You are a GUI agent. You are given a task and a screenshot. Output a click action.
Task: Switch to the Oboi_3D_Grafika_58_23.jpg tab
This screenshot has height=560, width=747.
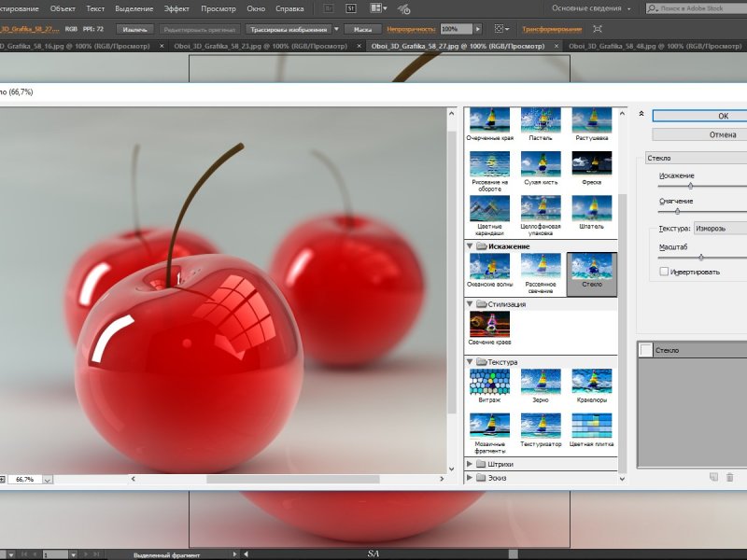261,46
